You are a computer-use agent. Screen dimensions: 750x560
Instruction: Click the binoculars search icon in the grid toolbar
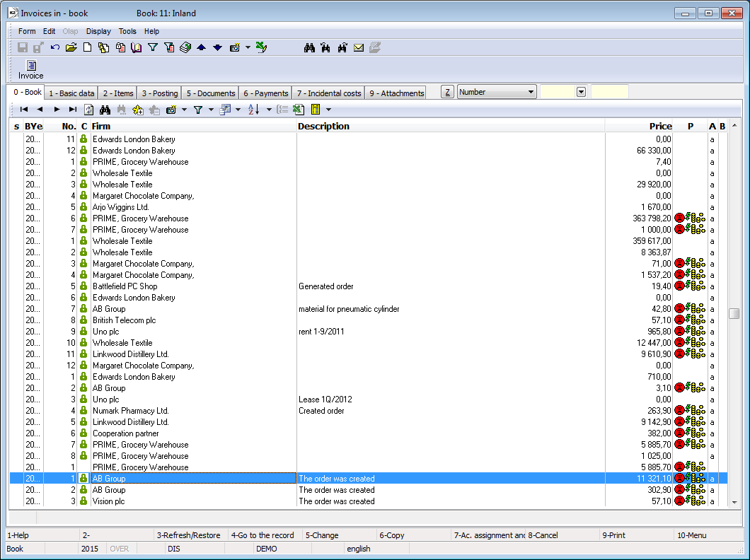click(x=105, y=110)
